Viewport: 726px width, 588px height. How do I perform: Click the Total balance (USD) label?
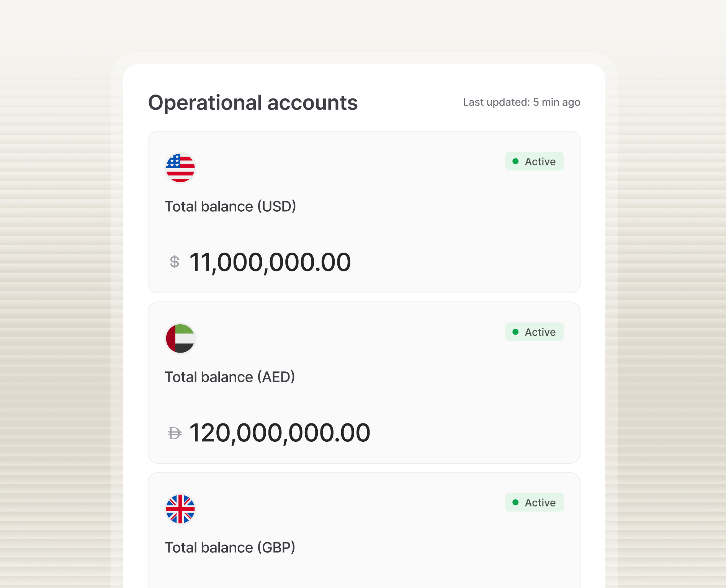tap(231, 206)
